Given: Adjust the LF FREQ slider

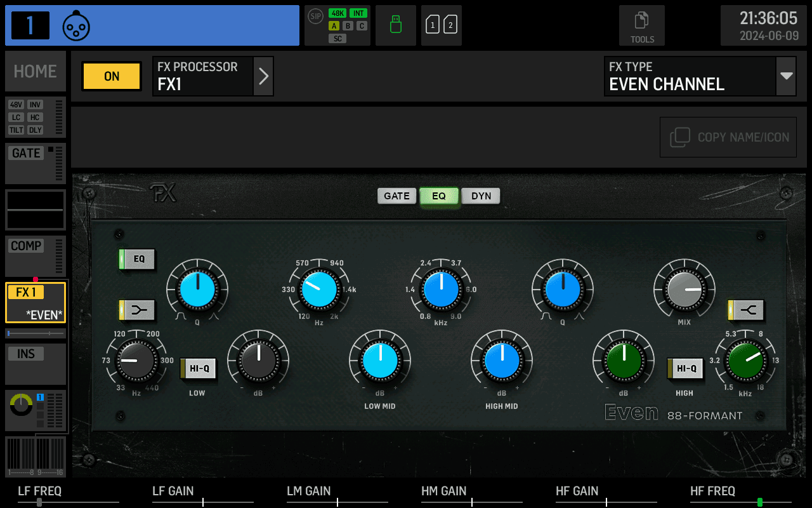Looking at the screenshot, I should click(69, 502).
